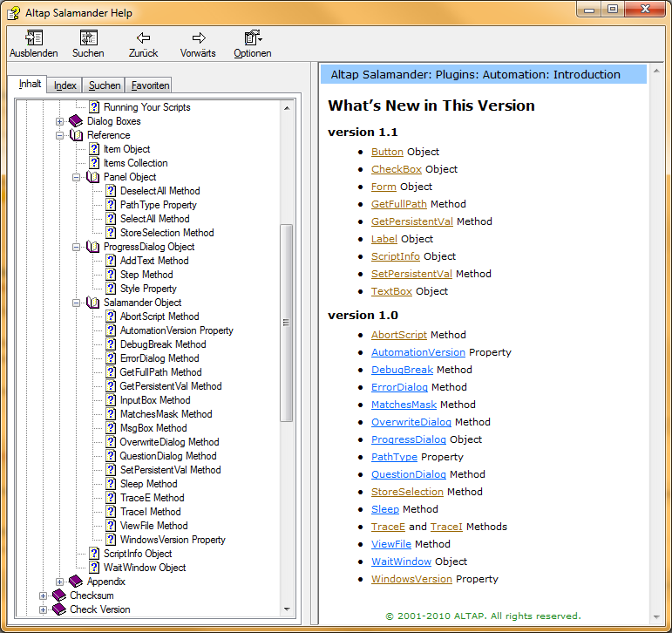Screen dimensions: 672x633
Task: Expand the Check Version tree node
Action: click(x=43, y=609)
